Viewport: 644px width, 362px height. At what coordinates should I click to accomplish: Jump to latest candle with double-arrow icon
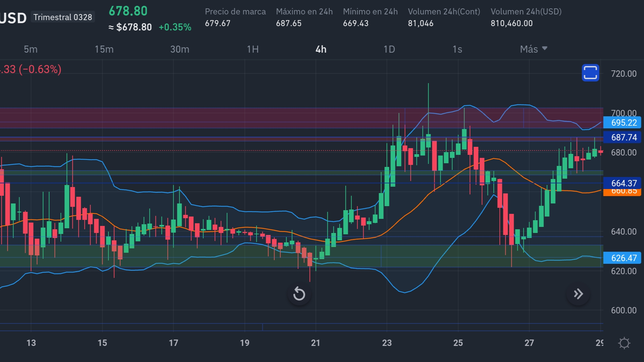click(578, 294)
